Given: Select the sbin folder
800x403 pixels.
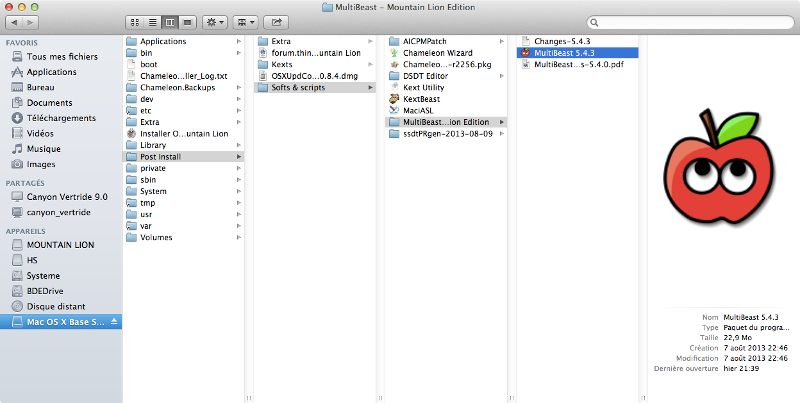Looking at the screenshot, I should [183, 180].
